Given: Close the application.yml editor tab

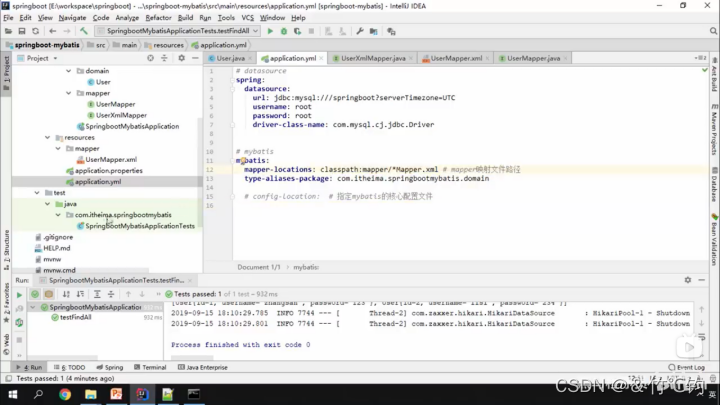Looking at the screenshot, I should coord(321,58).
